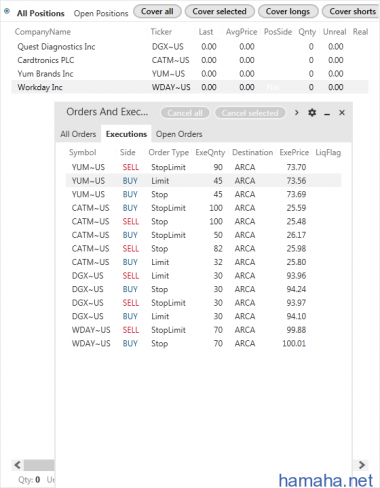Click the Cover selected button
Viewport: 380px width, 488px height.
coord(219,11)
